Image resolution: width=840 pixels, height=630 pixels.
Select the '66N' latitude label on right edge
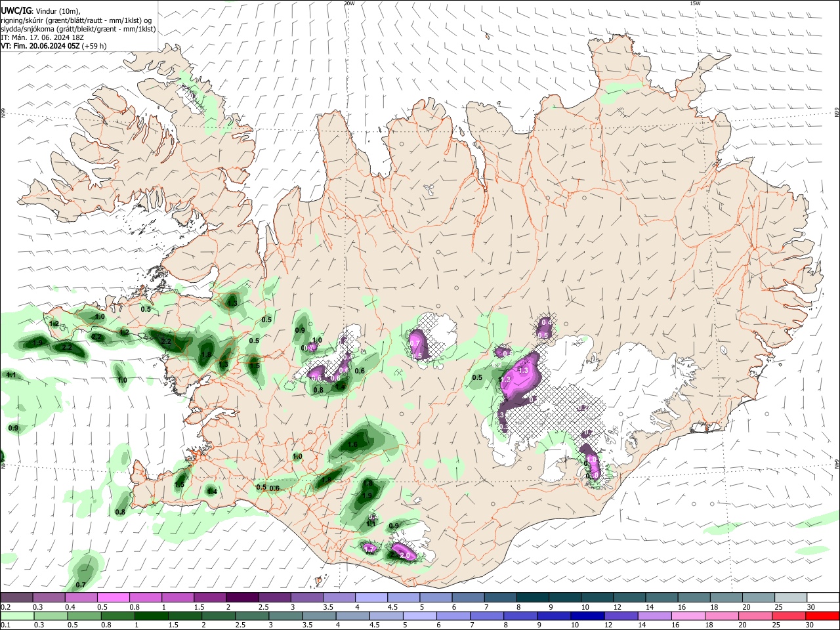[836, 114]
